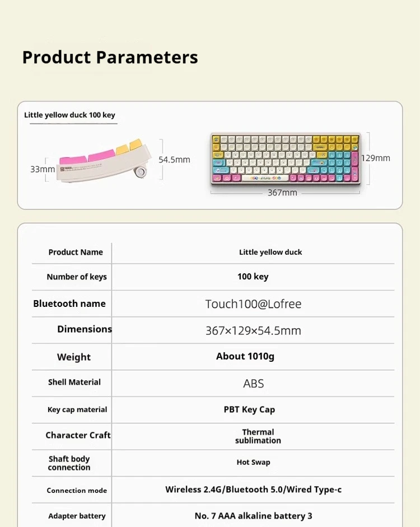Select the PBT Key Cap value

[249, 409]
